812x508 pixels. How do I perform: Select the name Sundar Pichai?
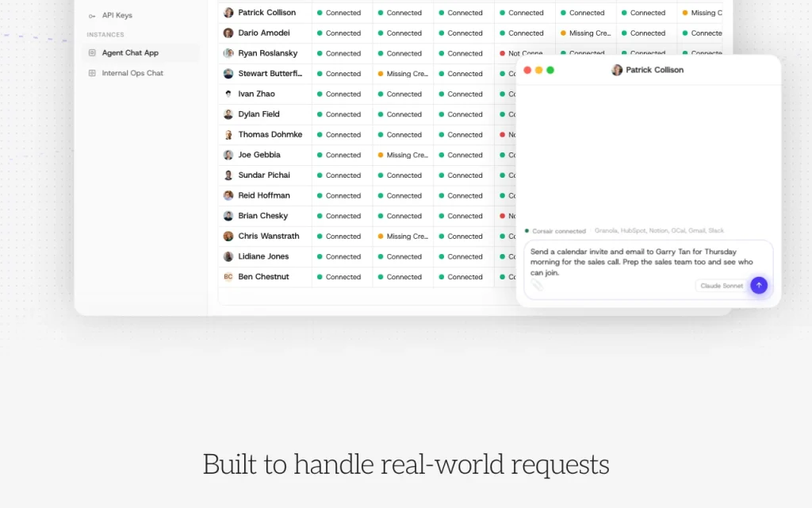(264, 175)
